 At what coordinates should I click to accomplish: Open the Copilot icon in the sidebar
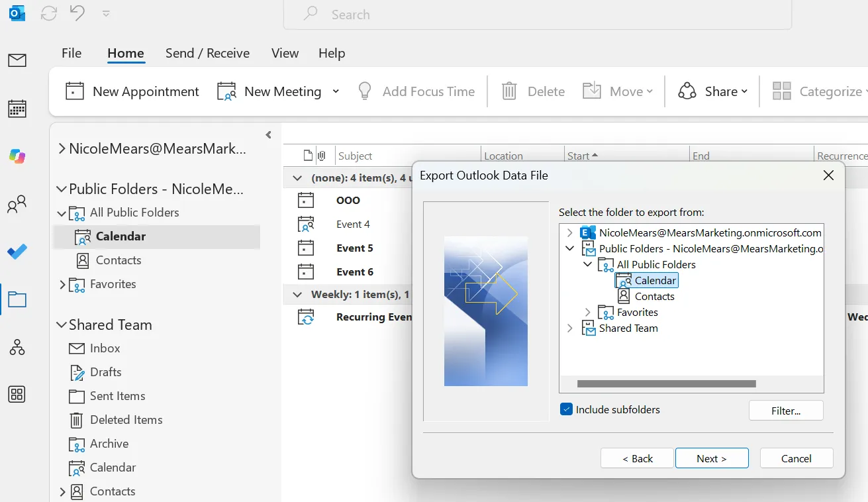pyautogui.click(x=17, y=156)
